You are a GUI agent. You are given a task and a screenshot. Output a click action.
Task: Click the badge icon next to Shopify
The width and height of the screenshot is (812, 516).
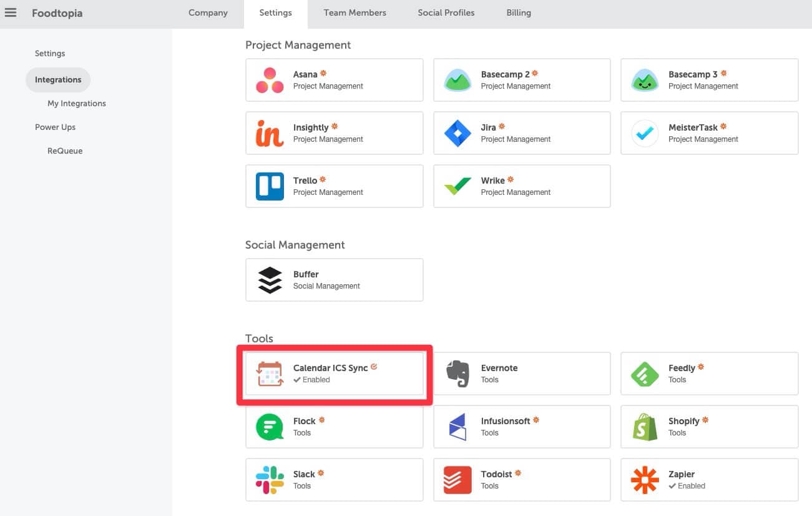coord(705,420)
